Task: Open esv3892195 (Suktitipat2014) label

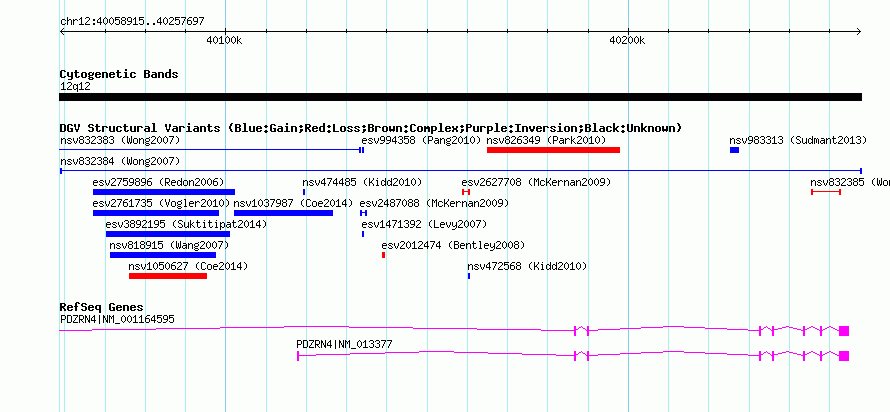Action: (x=186, y=224)
